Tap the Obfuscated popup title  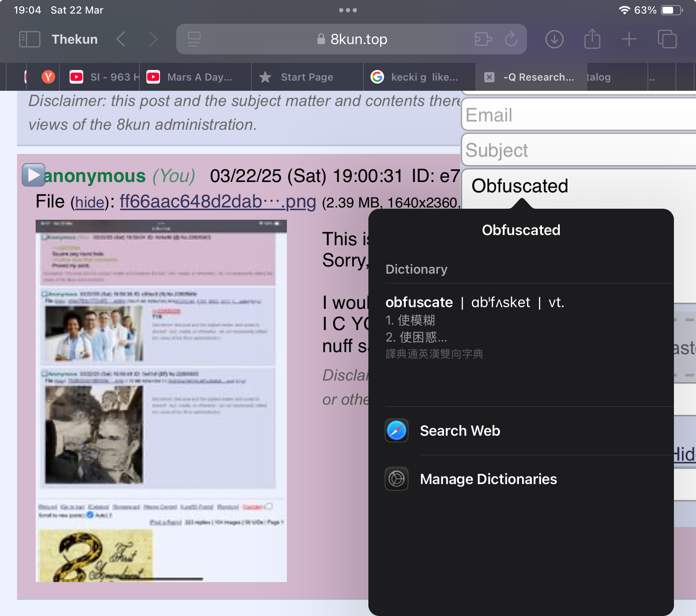tap(521, 230)
